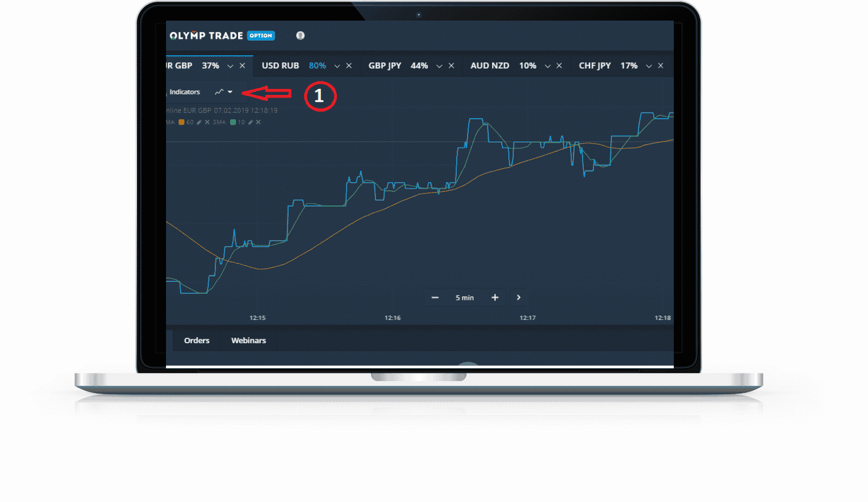Switch to the USD RUB tab

pos(280,66)
